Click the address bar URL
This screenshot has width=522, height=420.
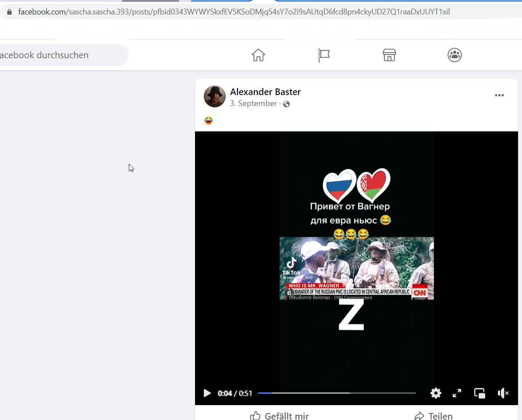point(234,12)
